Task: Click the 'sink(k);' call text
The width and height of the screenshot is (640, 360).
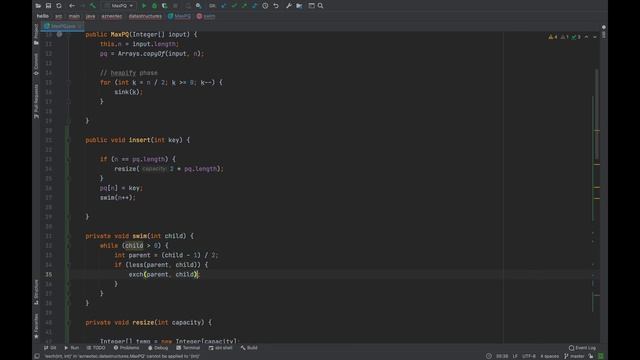Action: point(129,92)
